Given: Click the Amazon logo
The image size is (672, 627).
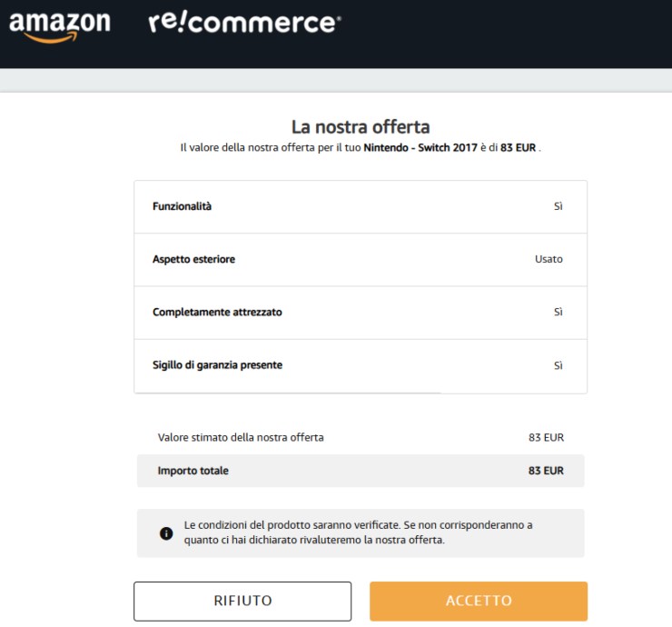Looking at the screenshot, I should tap(59, 25).
